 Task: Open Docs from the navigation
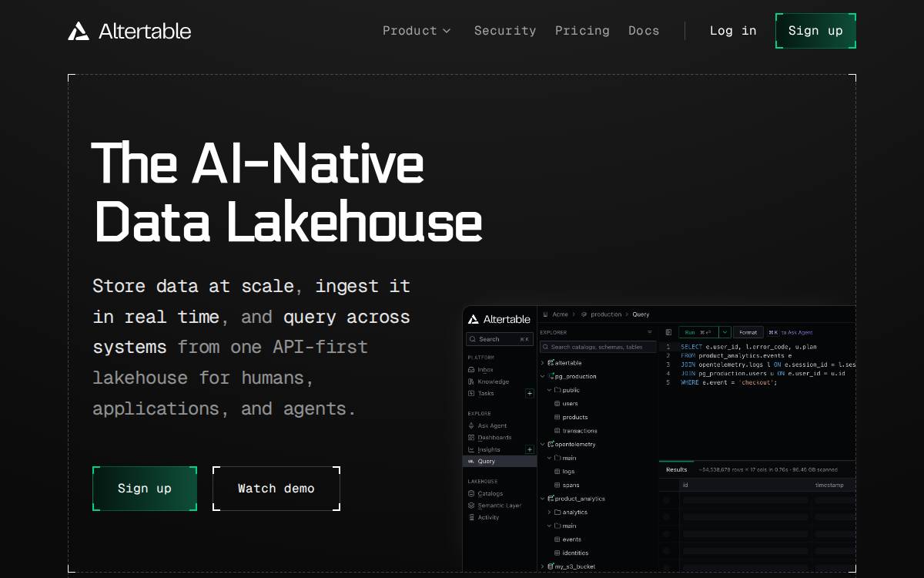pos(644,31)
